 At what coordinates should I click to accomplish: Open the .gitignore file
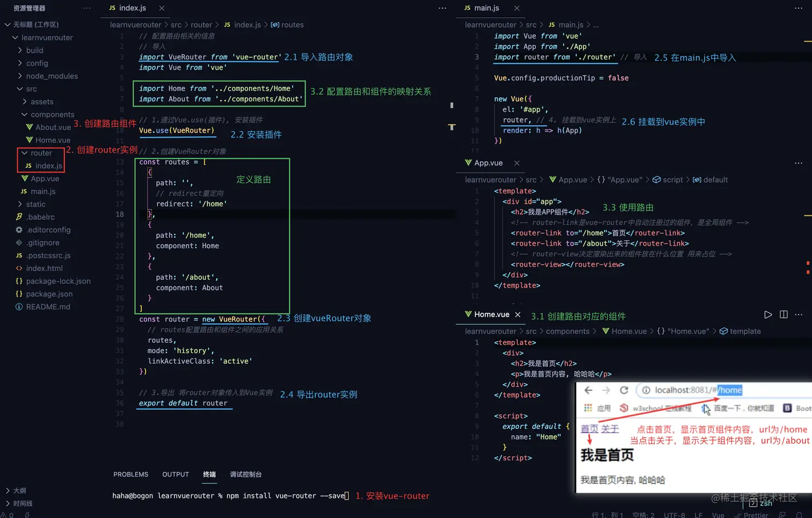[38, 243]
